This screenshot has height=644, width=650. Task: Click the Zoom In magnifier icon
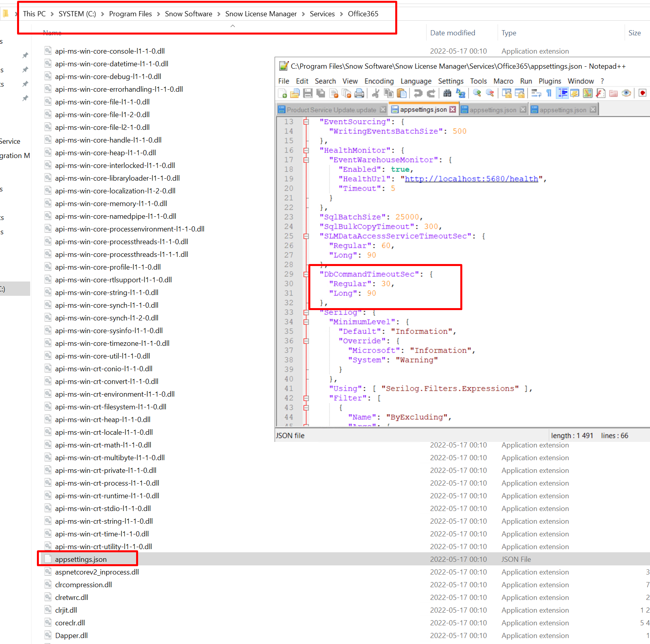click(477, 93)
